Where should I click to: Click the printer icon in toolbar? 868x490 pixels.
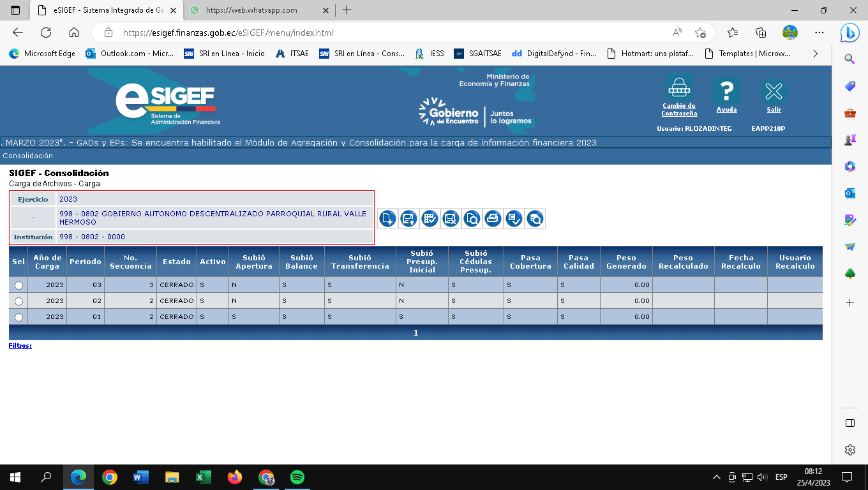pyautogui.click(x=493, y=219)
